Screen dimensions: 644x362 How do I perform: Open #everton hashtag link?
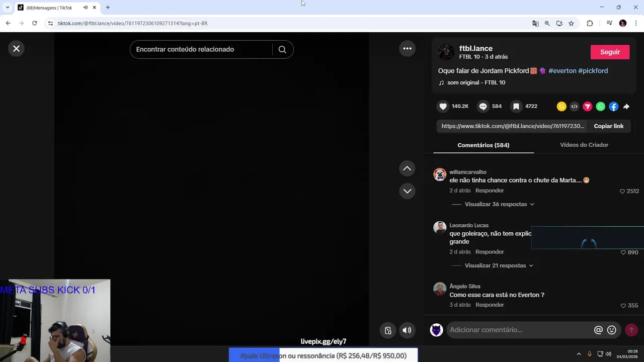[x=562, y=71]
